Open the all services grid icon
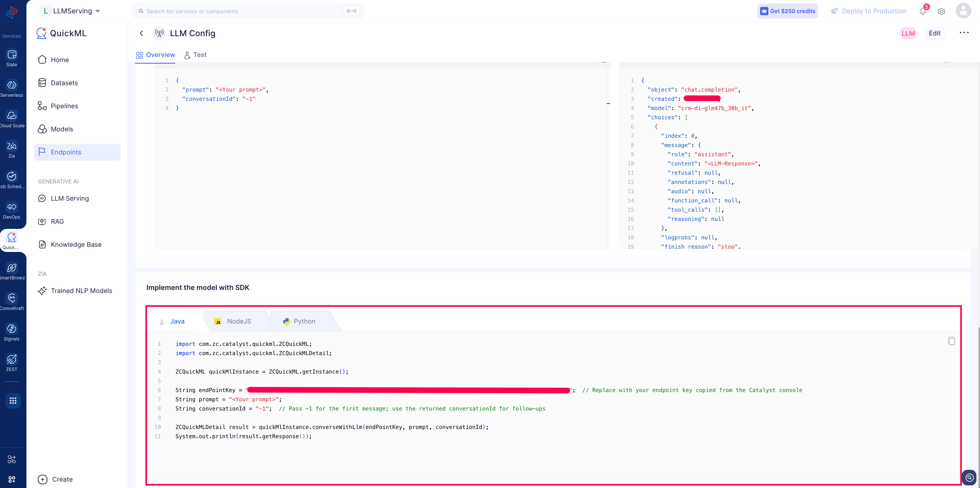 click(13, 401)
